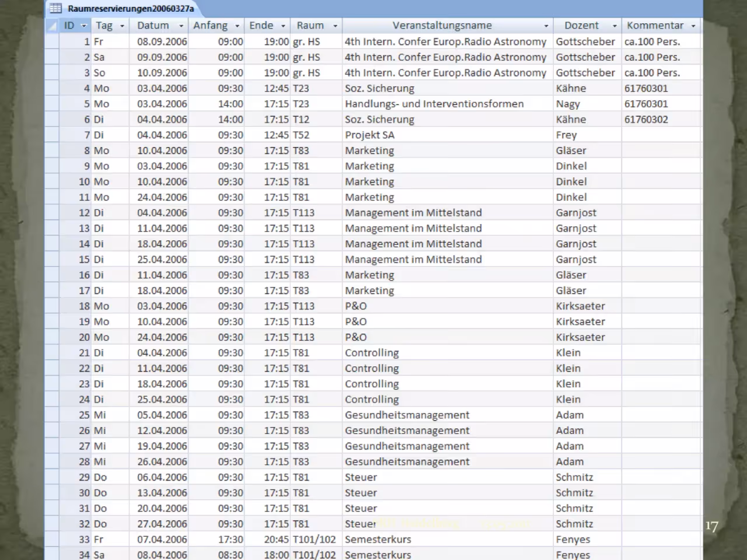Click the row selector for ID 1

[x=52, y=41]
